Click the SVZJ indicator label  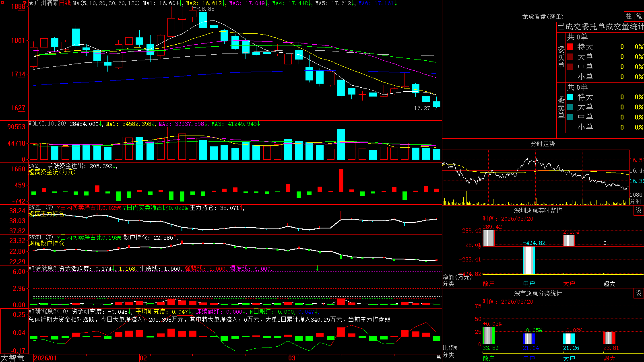click(35, 166)
